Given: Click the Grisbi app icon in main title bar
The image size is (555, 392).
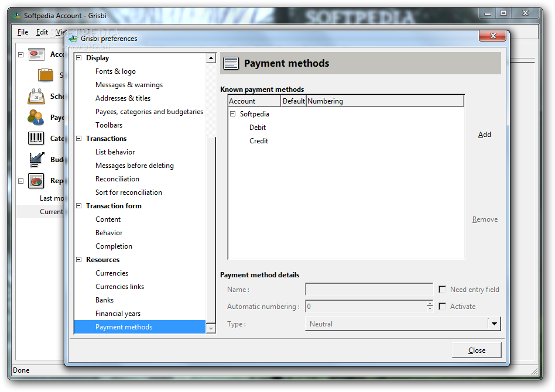Looking at the screenshot, I should click(x=16, y=16).
